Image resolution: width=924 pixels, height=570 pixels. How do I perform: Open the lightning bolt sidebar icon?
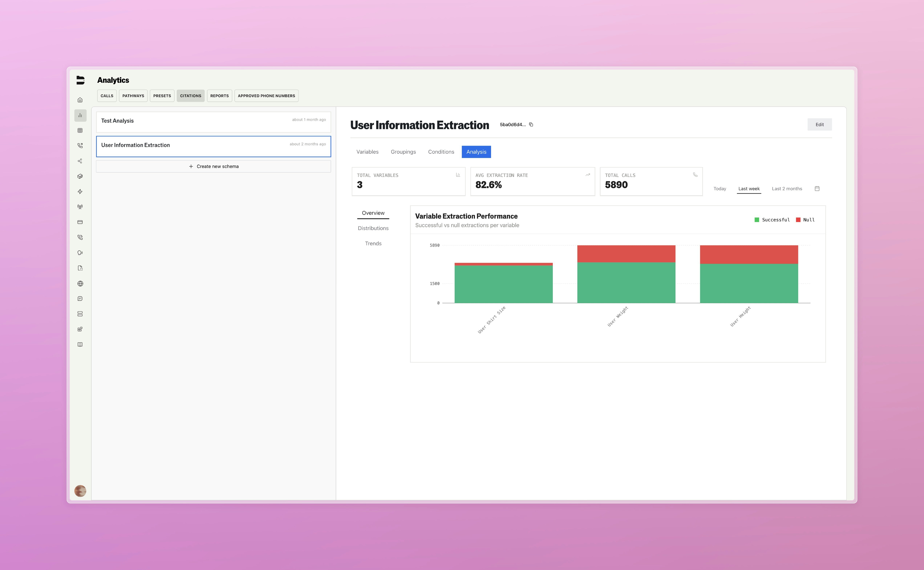(x=80, y=192)
